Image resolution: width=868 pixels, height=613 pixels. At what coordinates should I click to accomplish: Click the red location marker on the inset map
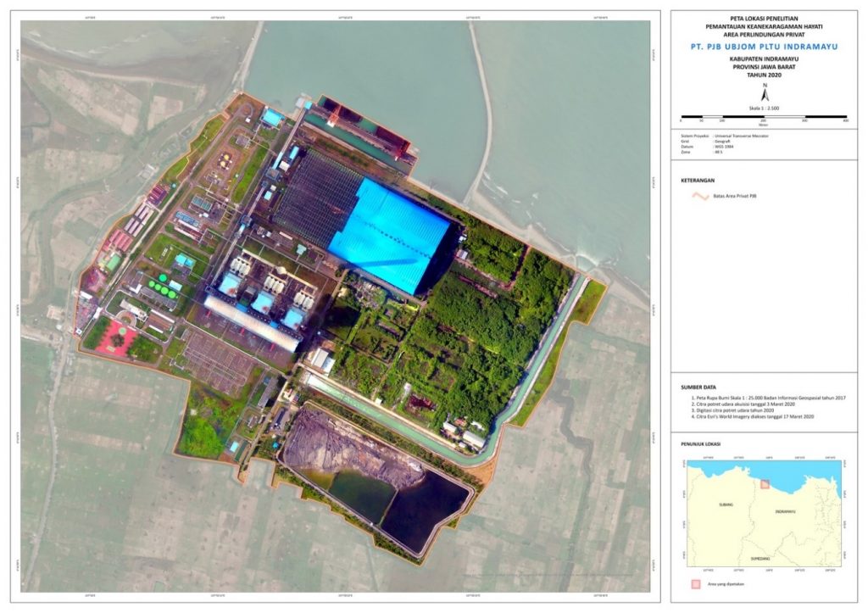765,483
